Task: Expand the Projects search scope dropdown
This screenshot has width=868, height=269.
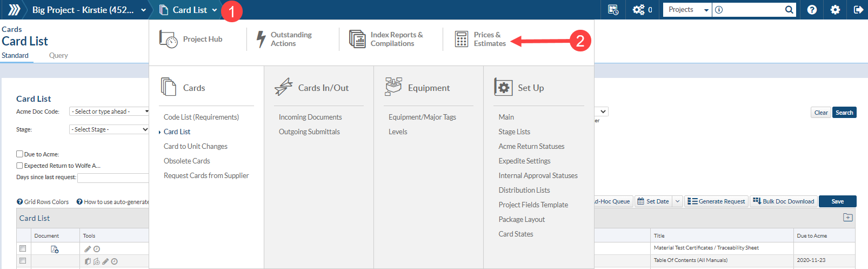Action: tap(687, 10)
